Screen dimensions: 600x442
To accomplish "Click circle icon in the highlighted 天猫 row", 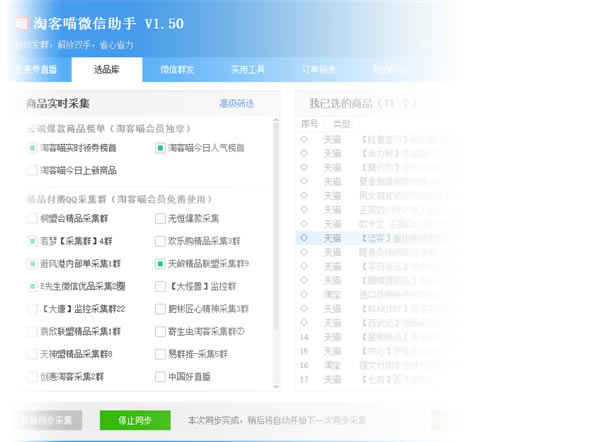I will click(x=304, y=238).
